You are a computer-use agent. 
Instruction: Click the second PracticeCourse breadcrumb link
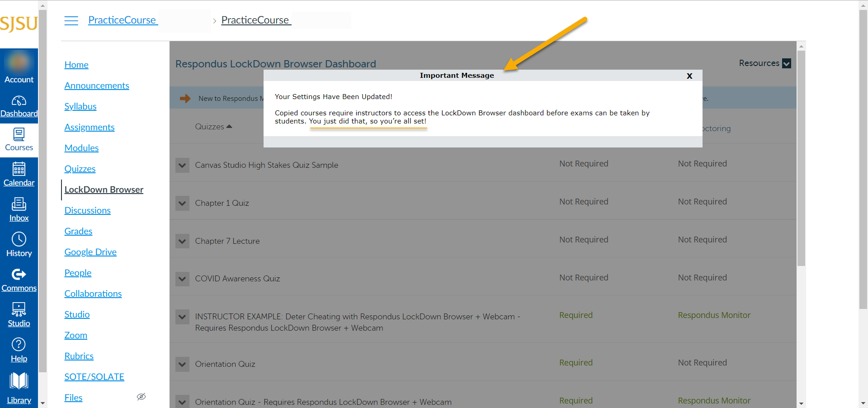pos(255,20)
